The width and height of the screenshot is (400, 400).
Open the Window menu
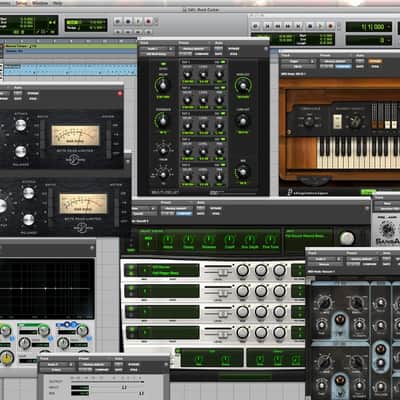[40, 4]
